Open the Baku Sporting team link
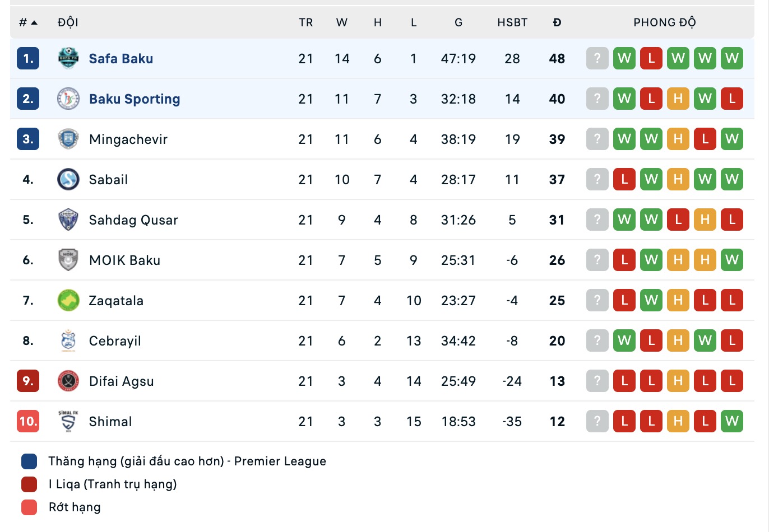The image size is (769, 532). [135, 99]
